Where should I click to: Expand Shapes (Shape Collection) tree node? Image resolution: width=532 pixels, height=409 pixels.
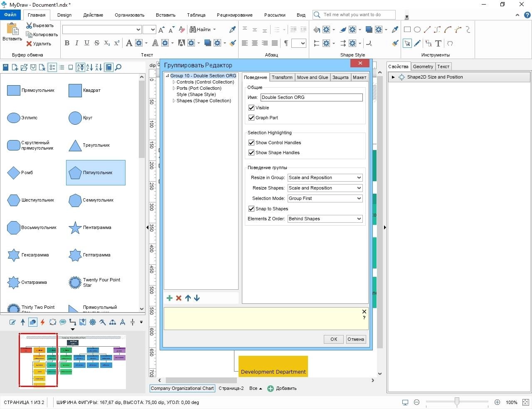point(174,101)
